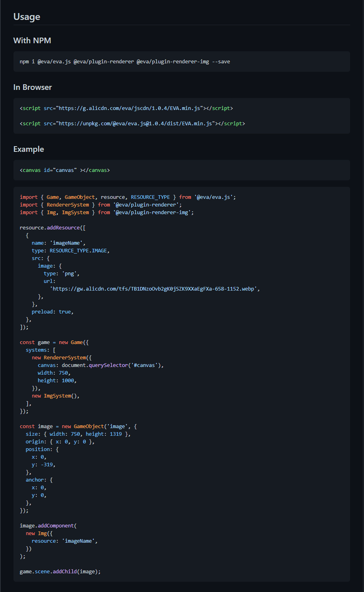Click the '@eva/plugin-renderer-img' import string
Image resolution: width=364 pixels, height=592 pixels.
click(x=153, y=213)
